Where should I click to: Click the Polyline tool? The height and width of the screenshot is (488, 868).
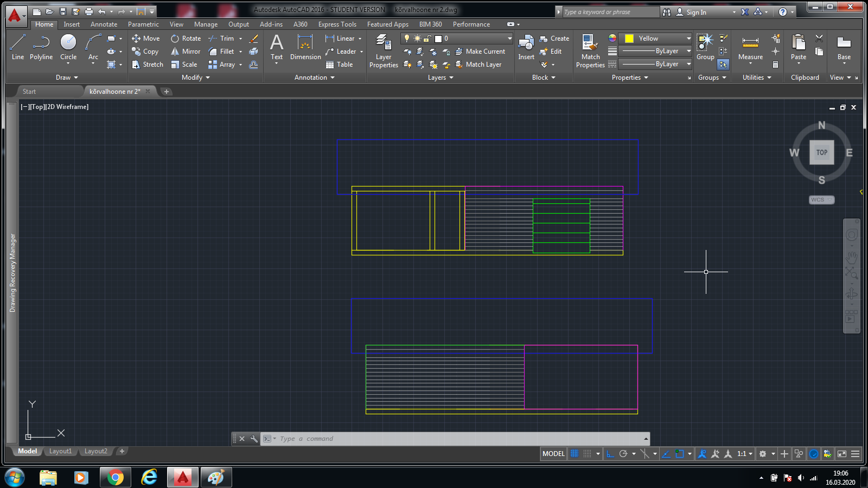point(41,47)
